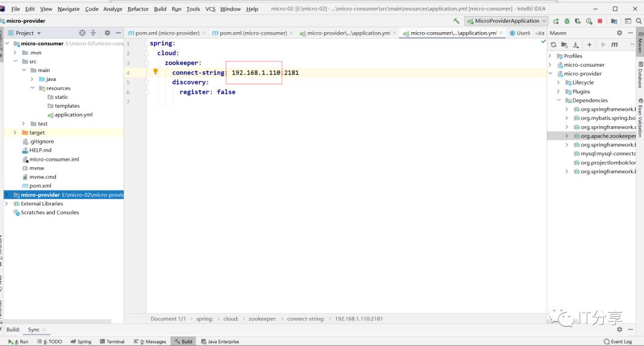Select application.yml in the project tree
Viewport: 644px width, 346px height.
(x=73, y=115)
